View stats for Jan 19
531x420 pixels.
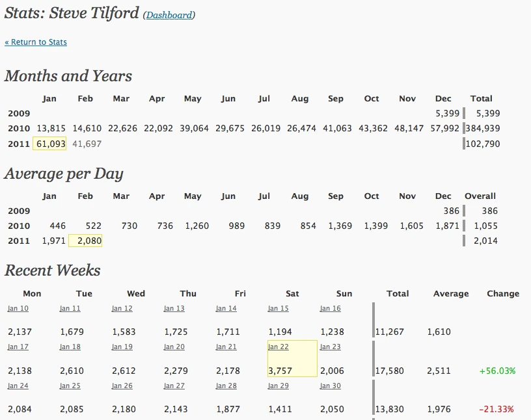(x=122, y=347)
